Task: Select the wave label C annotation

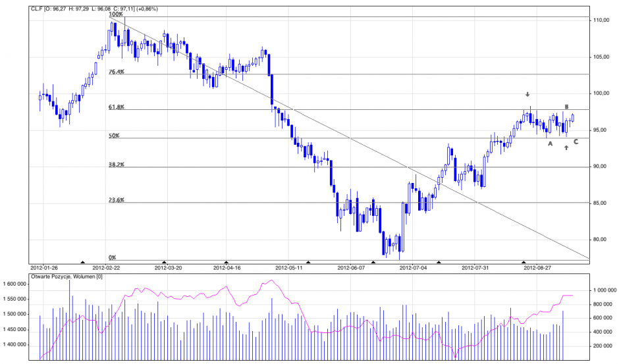Action: (576, 142)
